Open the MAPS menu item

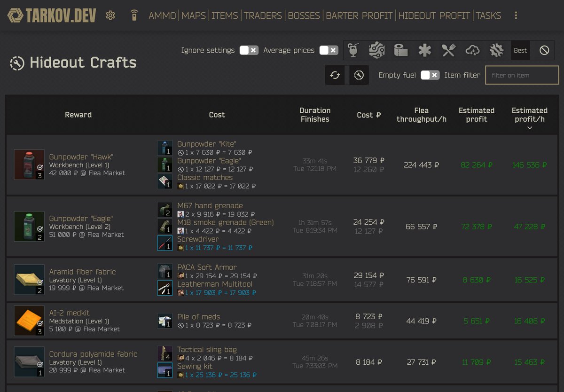point(194,16)
